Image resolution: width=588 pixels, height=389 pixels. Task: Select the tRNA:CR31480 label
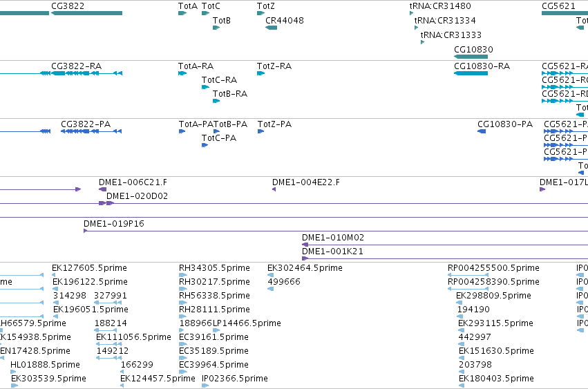(x=440, y=6)
